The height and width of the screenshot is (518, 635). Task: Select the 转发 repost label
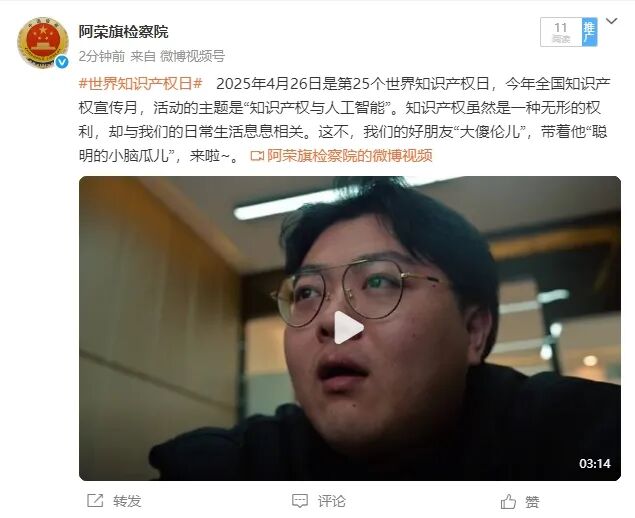pos(127,501)
